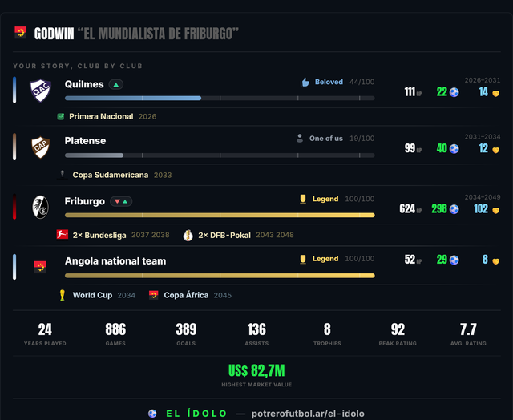Open the potrerofutbol.ar/el-idolo link
This screenshot has width=513, height=420.
(308, 414)
